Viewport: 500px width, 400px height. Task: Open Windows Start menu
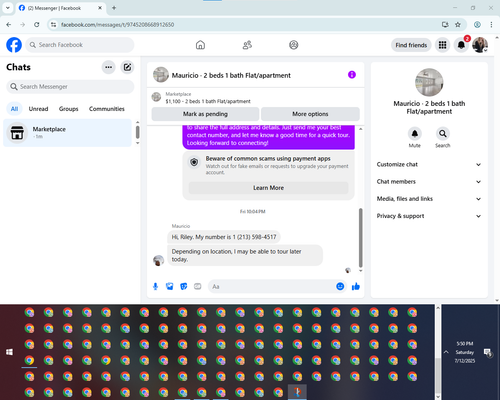[9, 352]
